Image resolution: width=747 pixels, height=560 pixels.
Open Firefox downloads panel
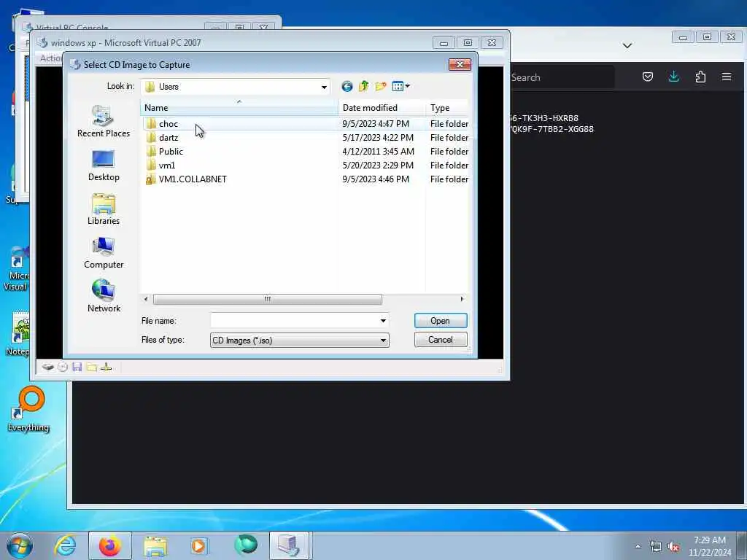(673, 77)
